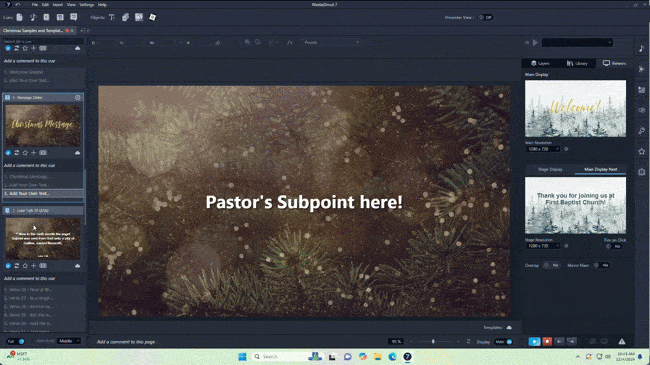
Task: Open the Stage Resolution 1280 x 720 dropdown
Action: [x=543, y=246]
